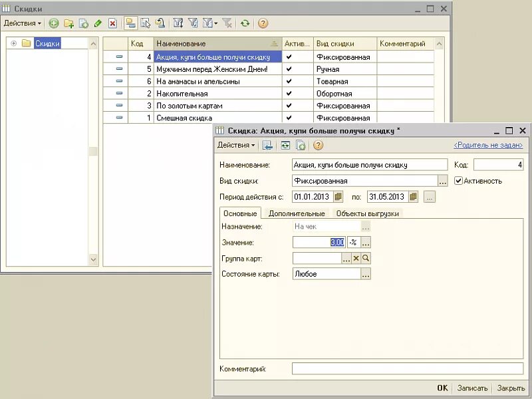
Task: Open help icon in discount form toolbar
Action: [318, 146]
